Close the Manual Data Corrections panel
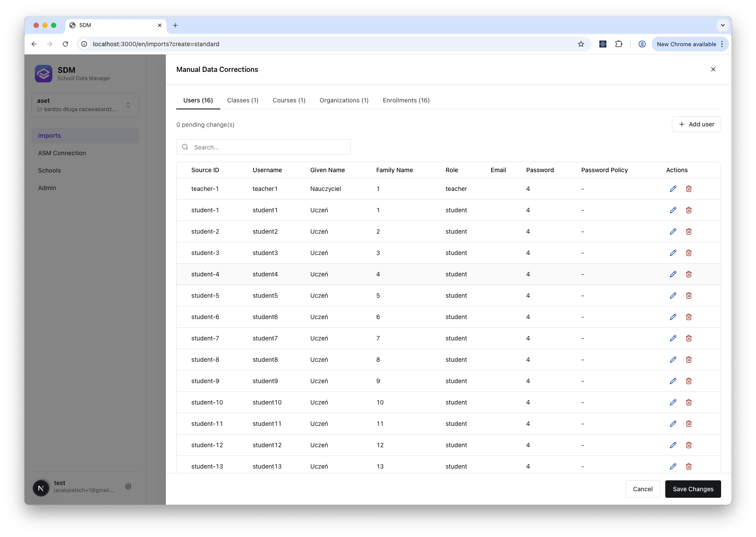 point(713,69)
